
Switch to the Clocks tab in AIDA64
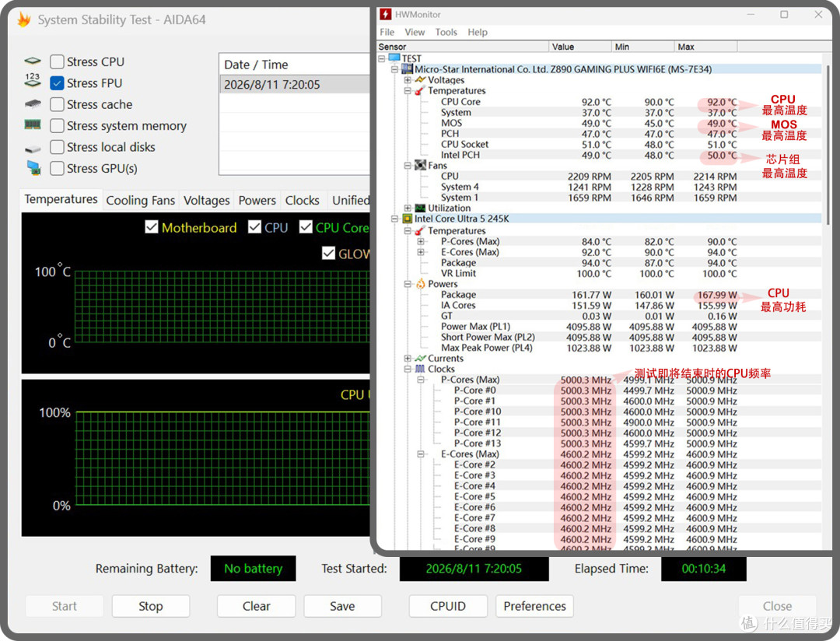click(302, 201)
